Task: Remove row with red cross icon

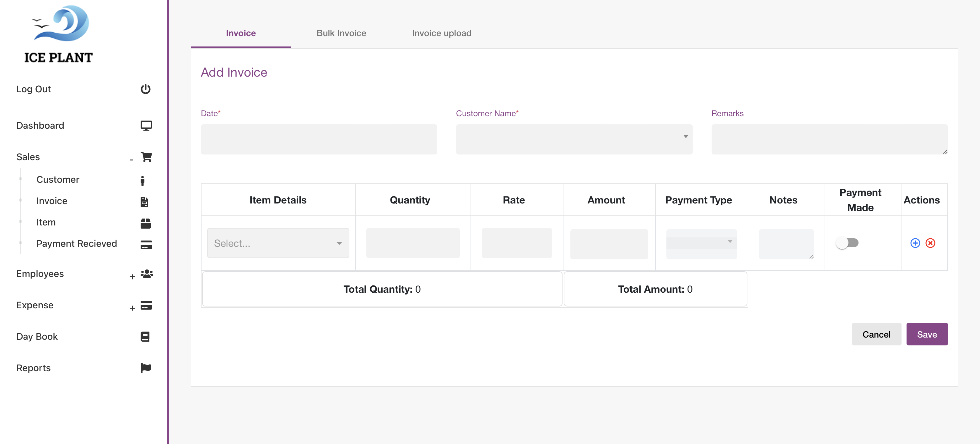Action: (930, 243)
